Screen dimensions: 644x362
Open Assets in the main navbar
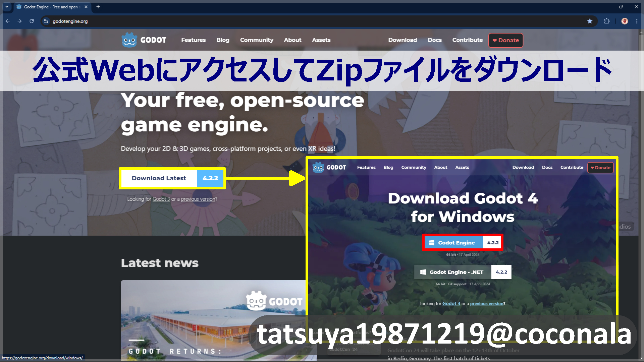pos(321,40)
